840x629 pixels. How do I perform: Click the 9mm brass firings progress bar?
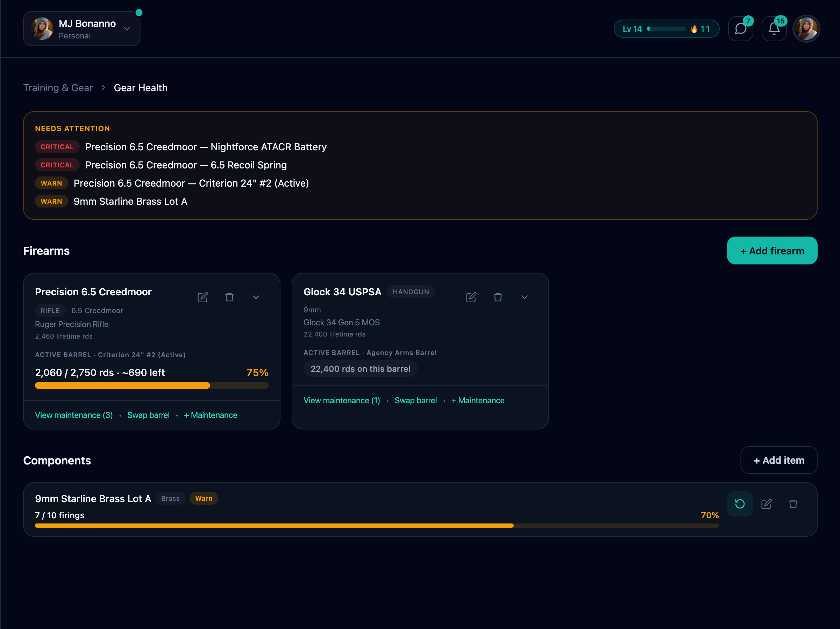tap(377, 526)
